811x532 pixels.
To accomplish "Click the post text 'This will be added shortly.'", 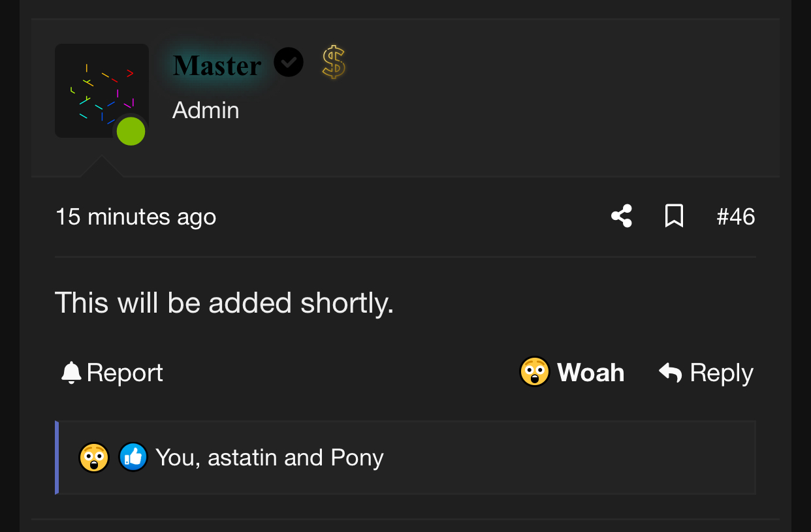I will click(224, 303).
